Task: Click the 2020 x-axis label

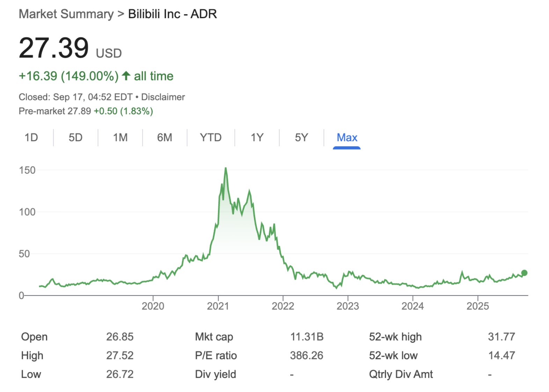Action: (x=153, y=306)
